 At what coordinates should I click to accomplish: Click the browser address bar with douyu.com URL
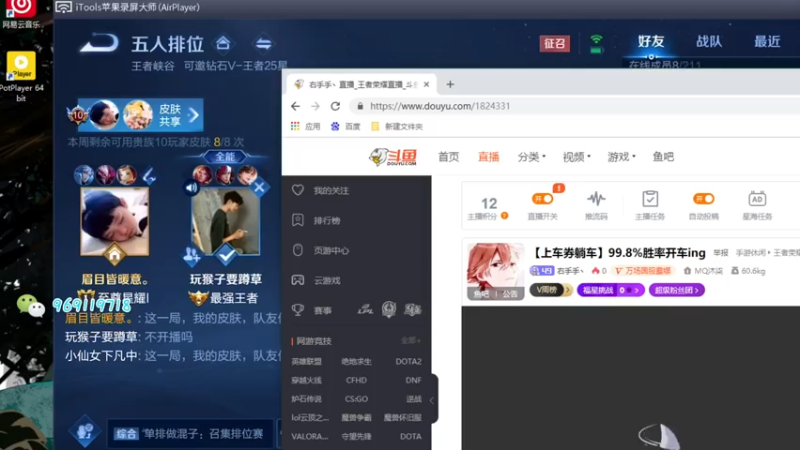pyautogui.click(x=574, y=106)
